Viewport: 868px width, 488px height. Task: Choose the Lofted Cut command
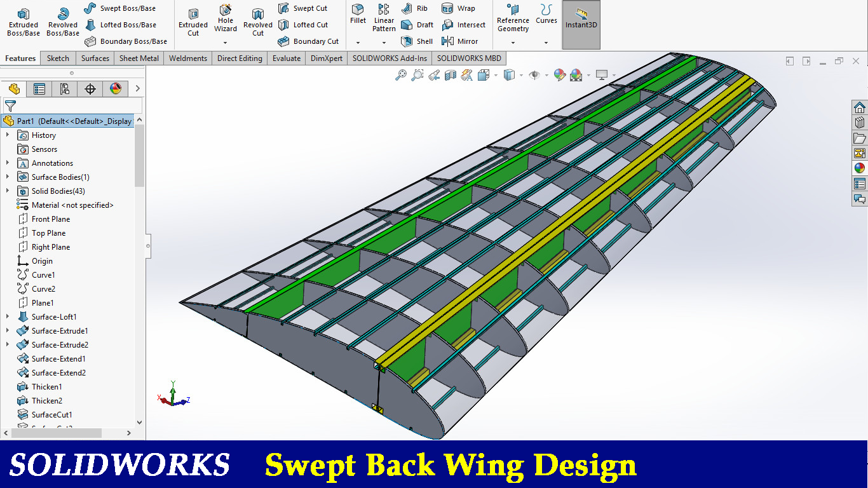303,25
